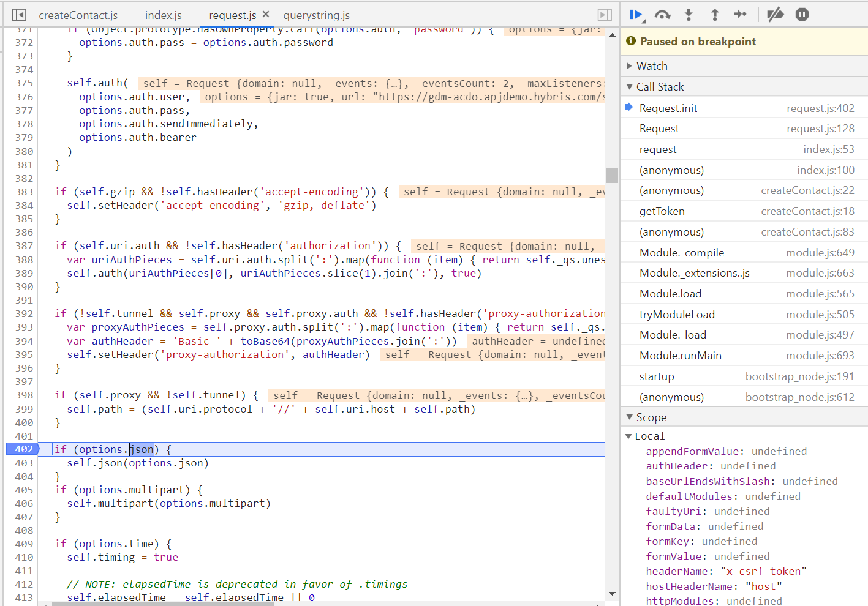Open request.js:402 source link
This screenshot has width=868, height=606.
(820, 108)
